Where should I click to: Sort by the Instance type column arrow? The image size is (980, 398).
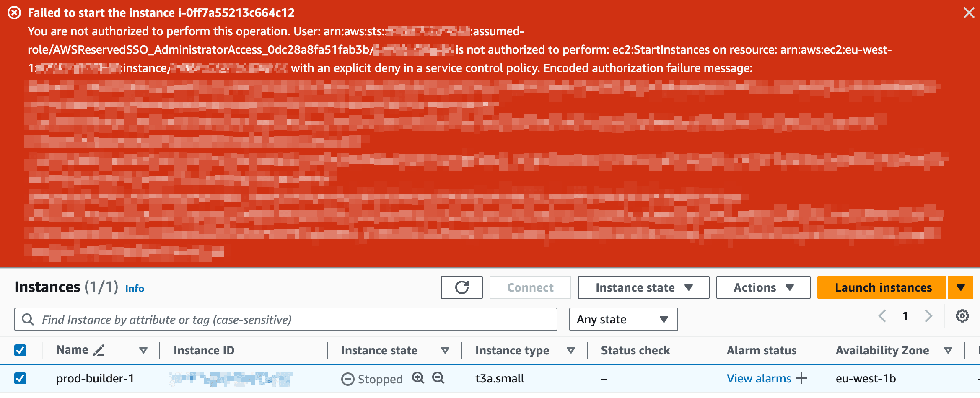pos(570,350)
